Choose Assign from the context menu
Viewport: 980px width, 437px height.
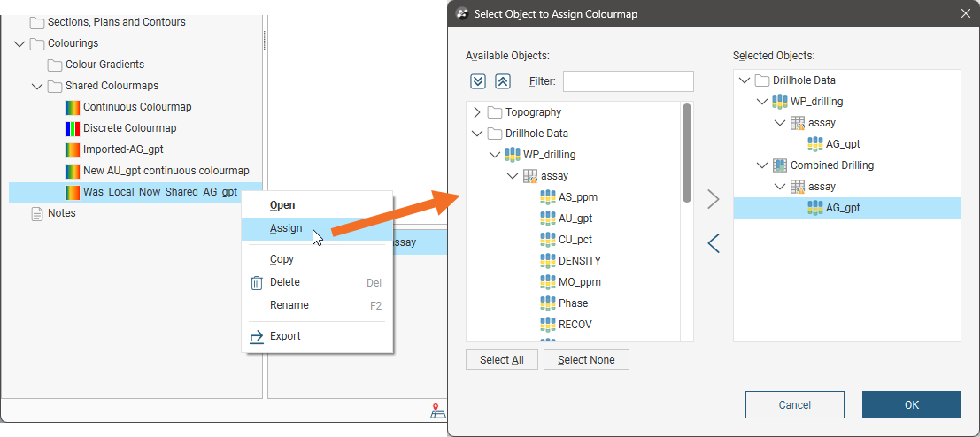point(286,228)
